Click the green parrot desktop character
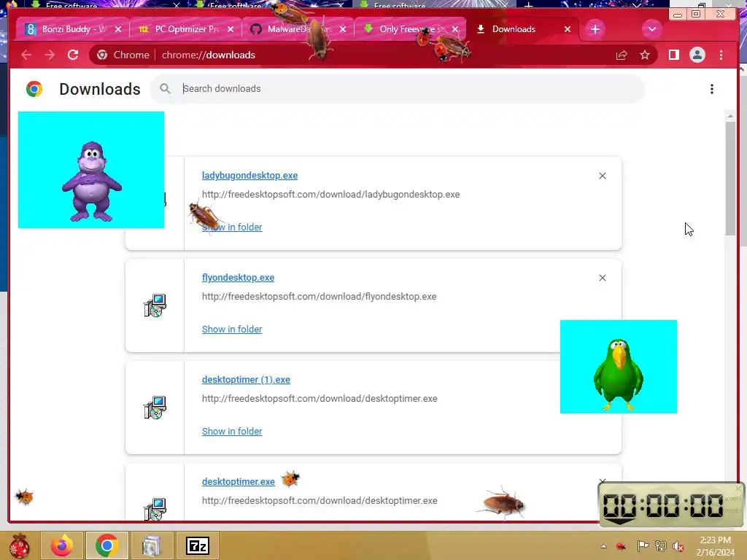The image size is (747, 560). (619, 374)
